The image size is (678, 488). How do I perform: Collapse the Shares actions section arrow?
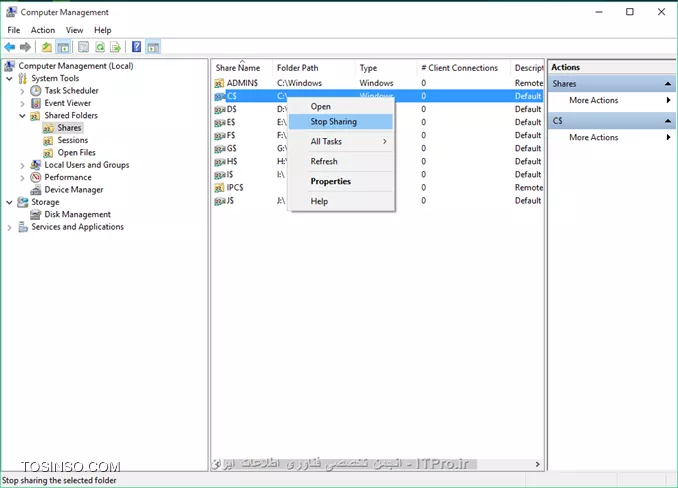[668, 84]
